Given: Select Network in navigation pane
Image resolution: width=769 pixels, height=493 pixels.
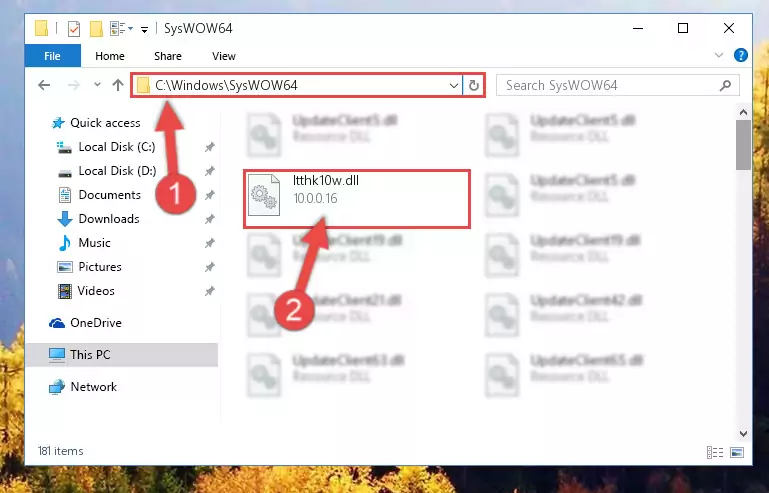Looking at the screenshot, I should [93, 387].
